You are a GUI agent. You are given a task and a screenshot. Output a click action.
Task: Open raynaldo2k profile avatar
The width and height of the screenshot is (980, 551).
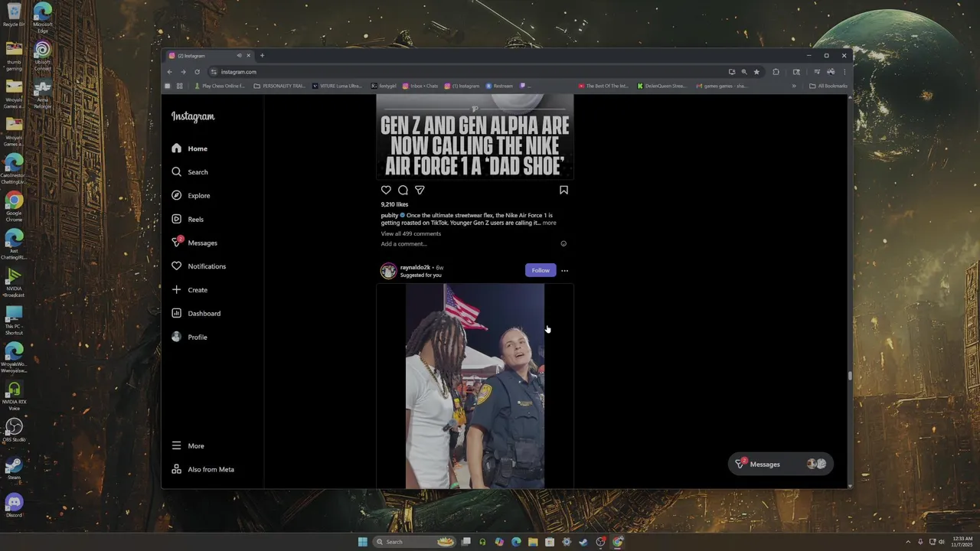[x=388, y=271]
